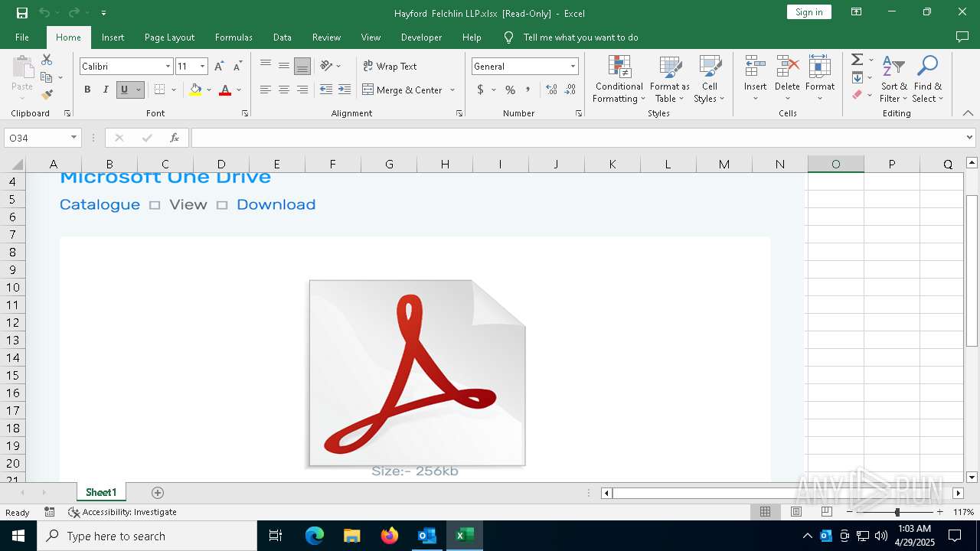Toggle Bottom Align for cell
Viewport: 980px width, 551px height.
coord(302,66)
